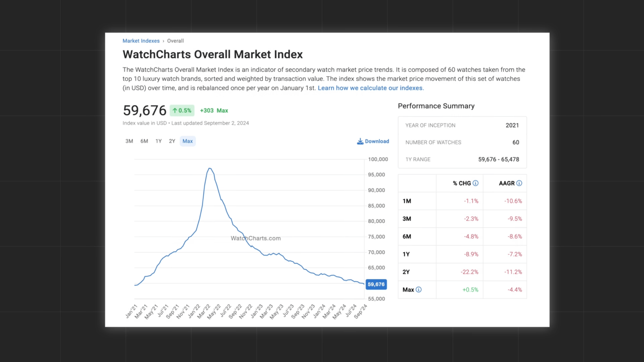Screen dimensions: 644x362
Task: Click the 'Performance Summary' heading
Action: point(436,106)
